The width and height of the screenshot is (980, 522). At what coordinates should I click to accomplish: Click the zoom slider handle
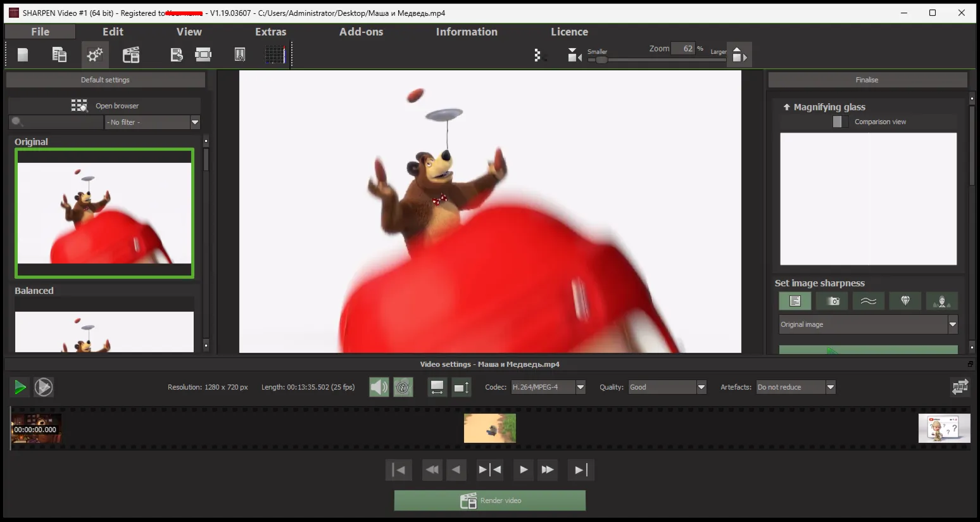point(601,60)
